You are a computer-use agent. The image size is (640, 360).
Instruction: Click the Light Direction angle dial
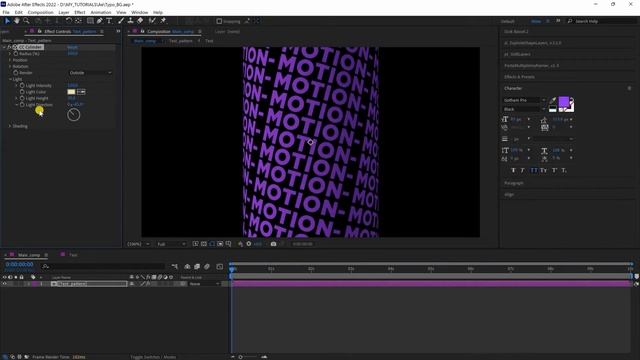(x=73, y=115)
